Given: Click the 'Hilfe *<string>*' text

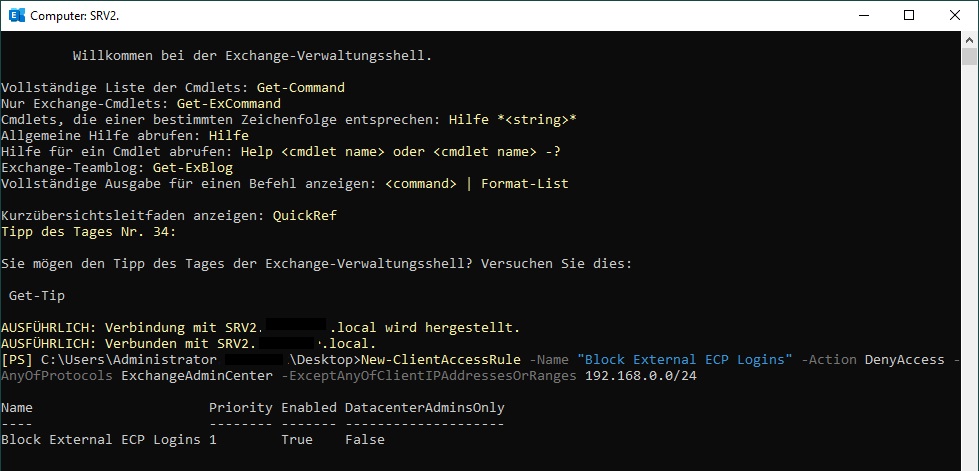Looking at the screenshot, I should coord(512,119).
